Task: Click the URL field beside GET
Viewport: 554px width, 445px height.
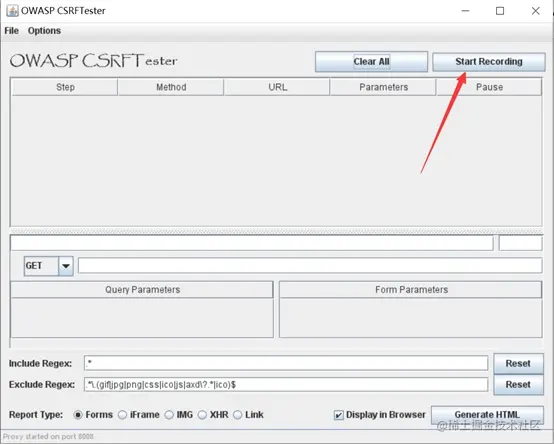Action: [x=310, y=265]
